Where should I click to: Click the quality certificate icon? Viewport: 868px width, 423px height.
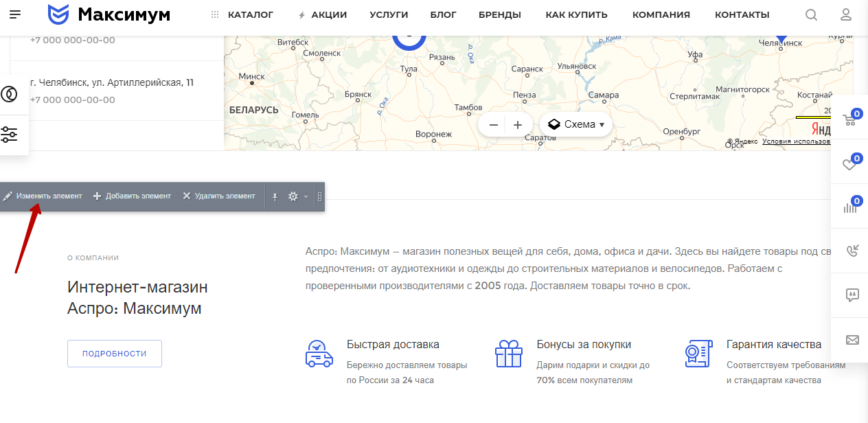(698, 354)
